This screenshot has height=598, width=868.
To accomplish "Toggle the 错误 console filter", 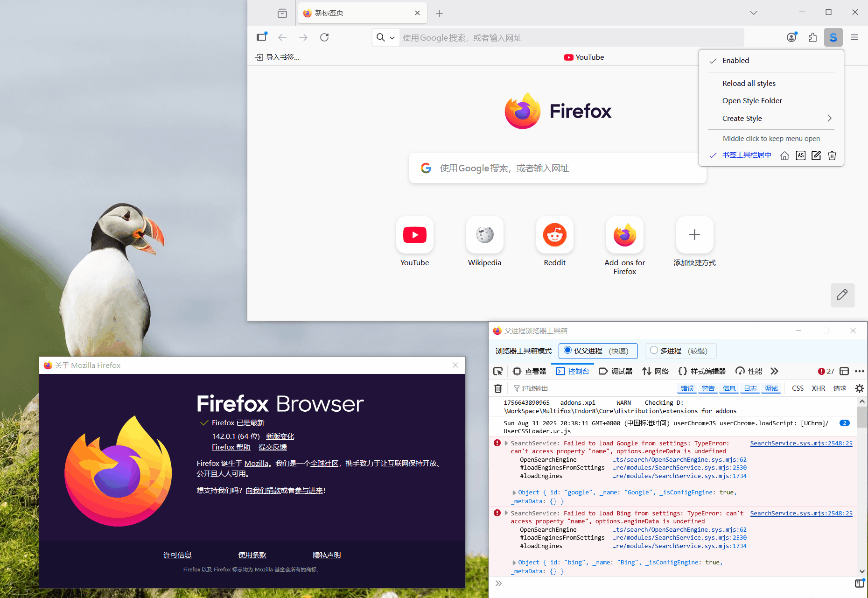I will (687, 388).
